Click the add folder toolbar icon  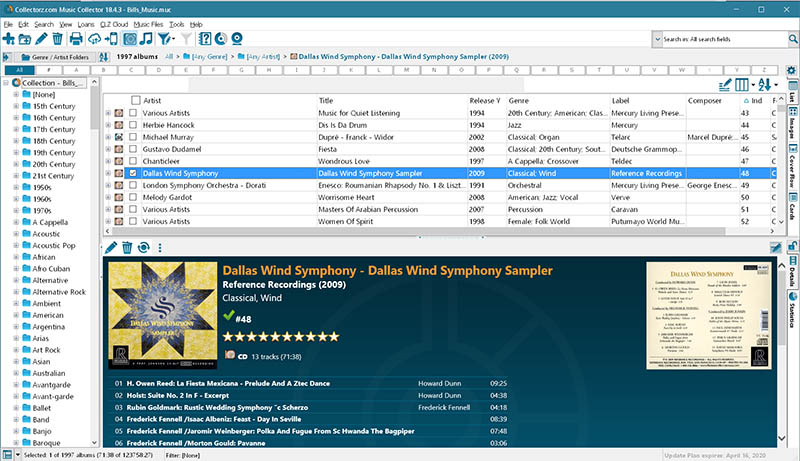click(x=24, y=39)
